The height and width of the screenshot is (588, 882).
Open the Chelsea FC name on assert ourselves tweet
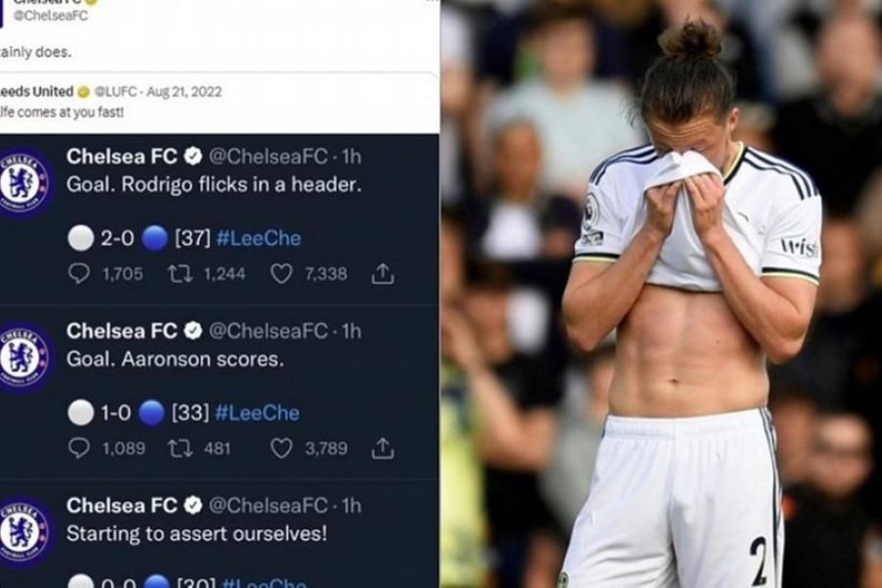122,506
